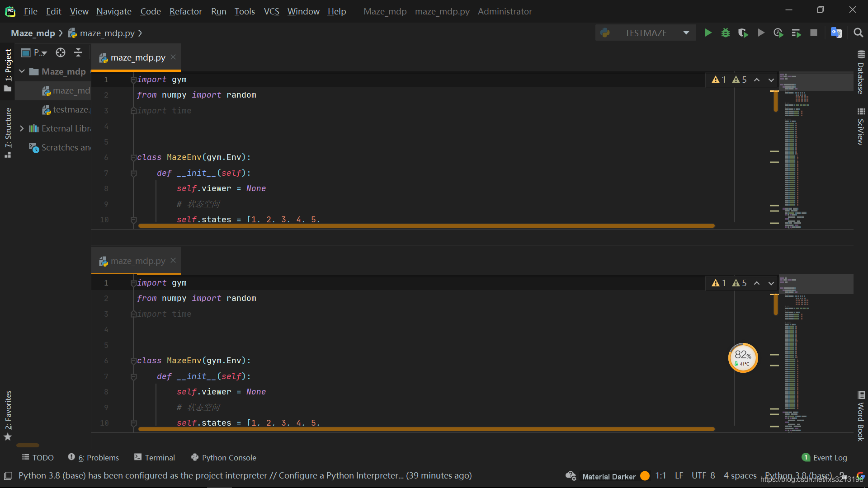Start debugging TESTMAZE with the bug icon
This screenshot has width=868, height=488.
pyautogui.click(x=725, y=33)
